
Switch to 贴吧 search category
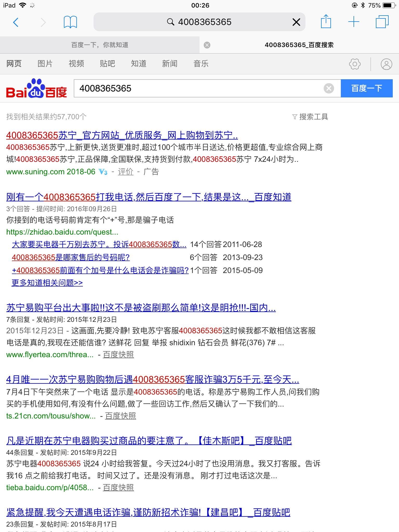pyautogui.click(x=108, y=64)
